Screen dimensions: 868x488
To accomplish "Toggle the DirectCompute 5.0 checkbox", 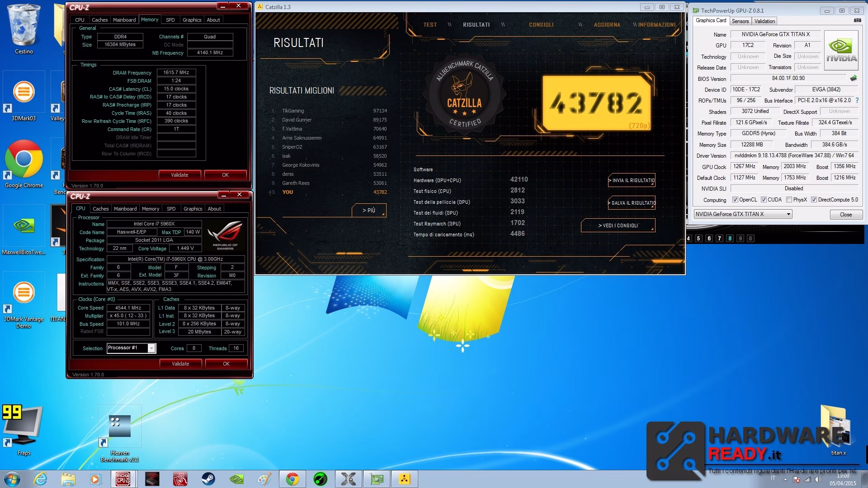I will tap(814, 200).
